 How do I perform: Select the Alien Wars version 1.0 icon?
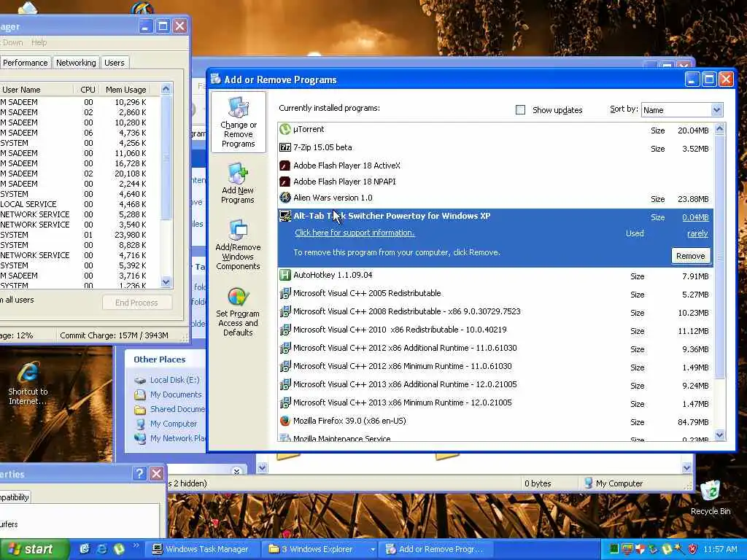click(285, 198)
